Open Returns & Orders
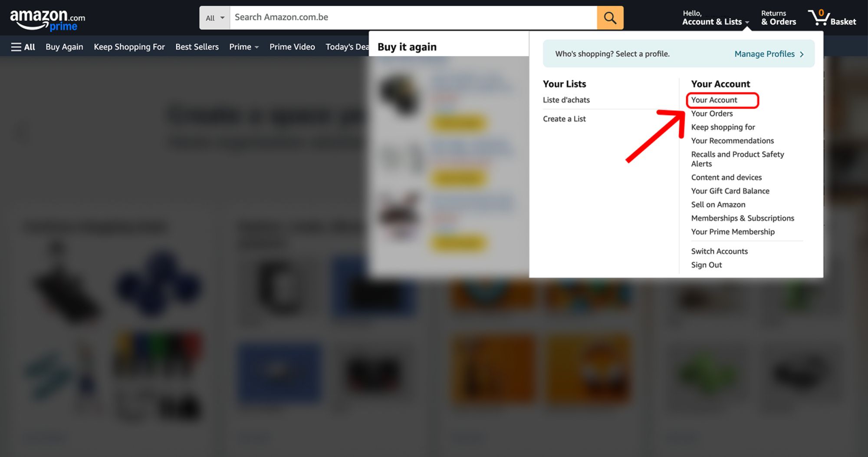Viewport: 868px width, 457px height. [779, 18]
